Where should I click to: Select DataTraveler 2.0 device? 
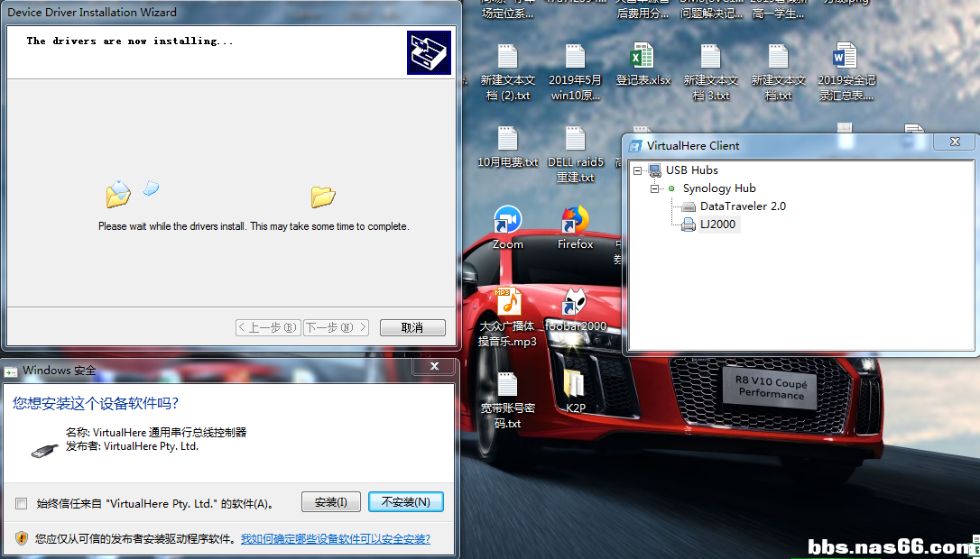click(x=744, y=206)
